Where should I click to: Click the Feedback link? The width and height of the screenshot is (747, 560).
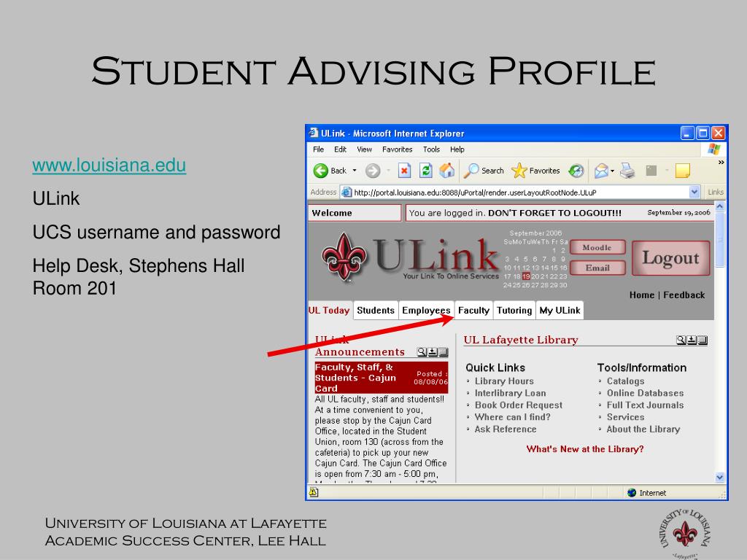click(x=684, y=295)
